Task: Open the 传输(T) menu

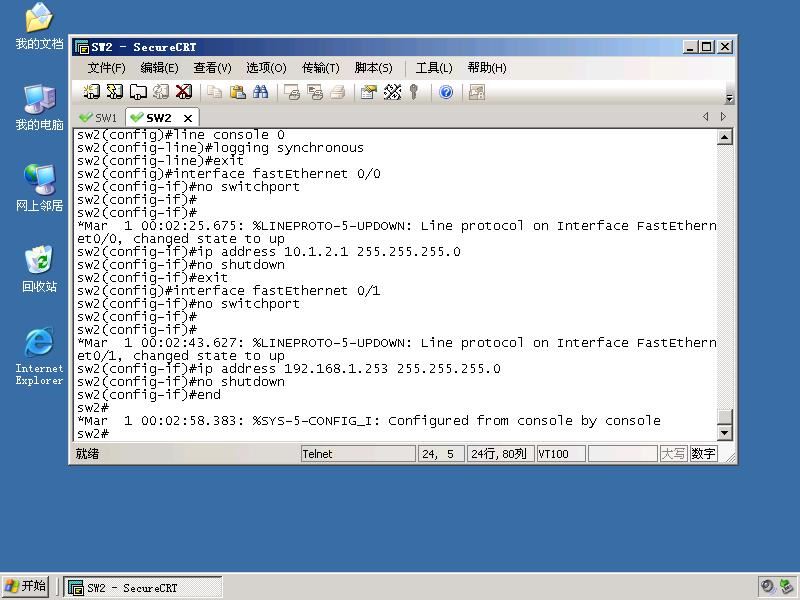Action: coord(320,68)
